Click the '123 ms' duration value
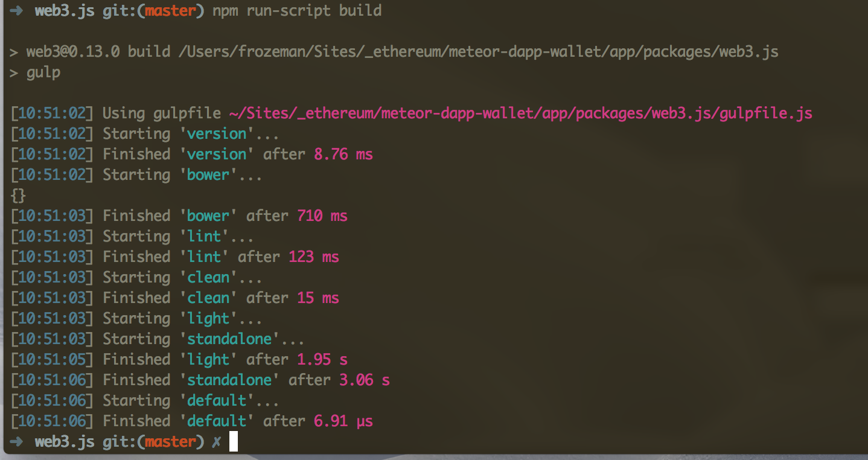The image size is (868, 460). pyautogui.click(x=314, y=257)
